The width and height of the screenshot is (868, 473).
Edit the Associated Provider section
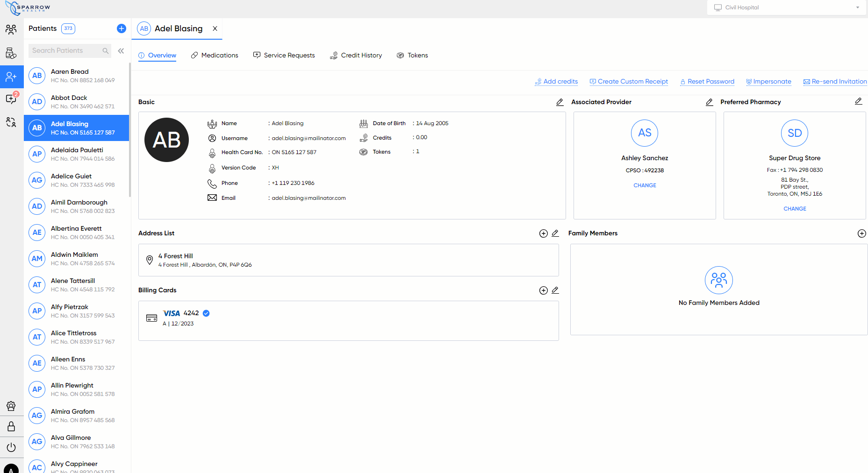coord(709,102)
